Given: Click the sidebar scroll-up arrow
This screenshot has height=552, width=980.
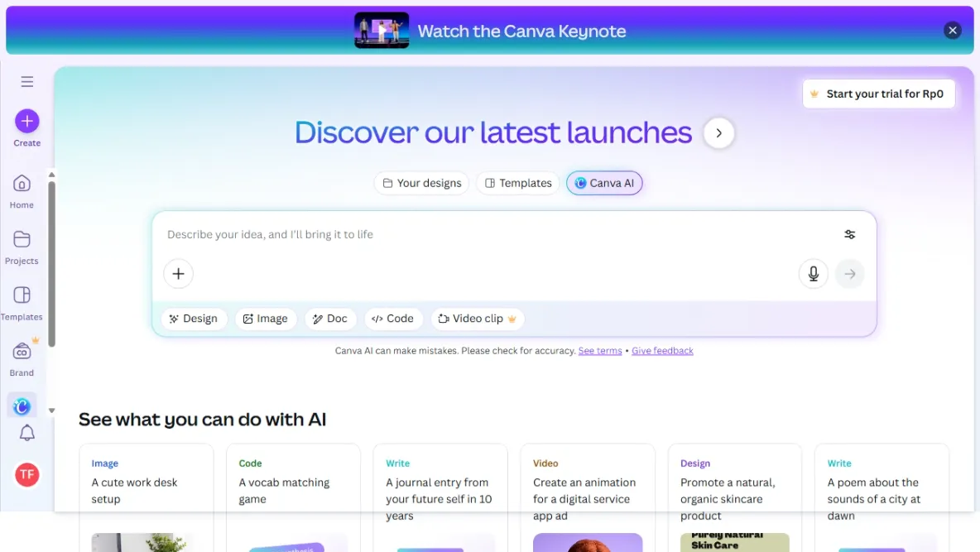Looking at the screenshot, I should click(51, 174).
